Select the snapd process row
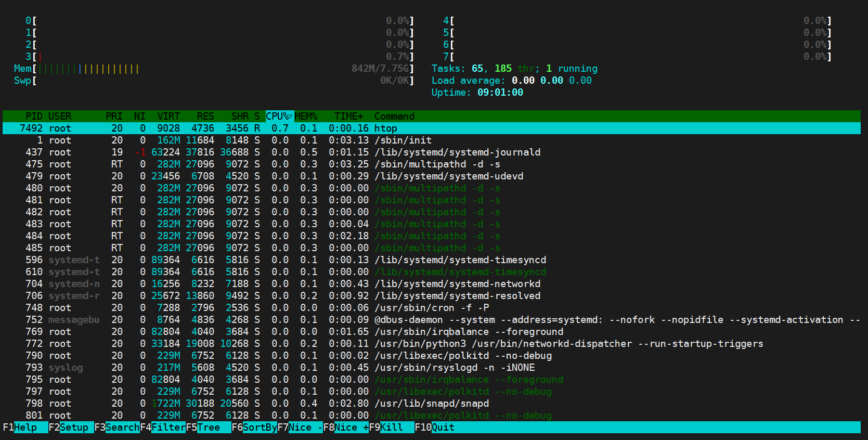The image size is (868, 440). pos(432,404)
